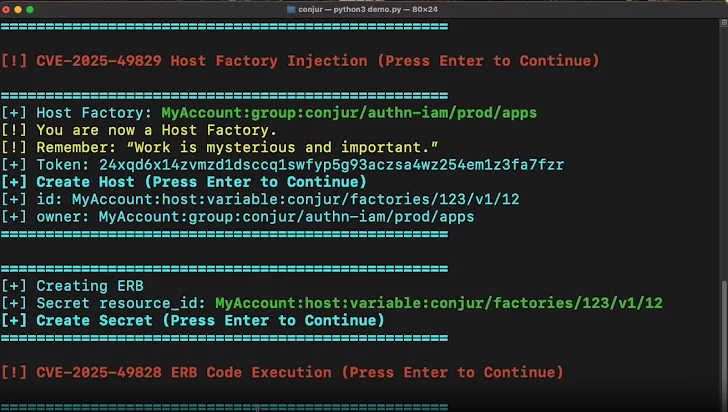Click the 'You are now a Host Factory' line
Image resolution: width=728 pixels, height=412 pixels.
tap(156, 130)
